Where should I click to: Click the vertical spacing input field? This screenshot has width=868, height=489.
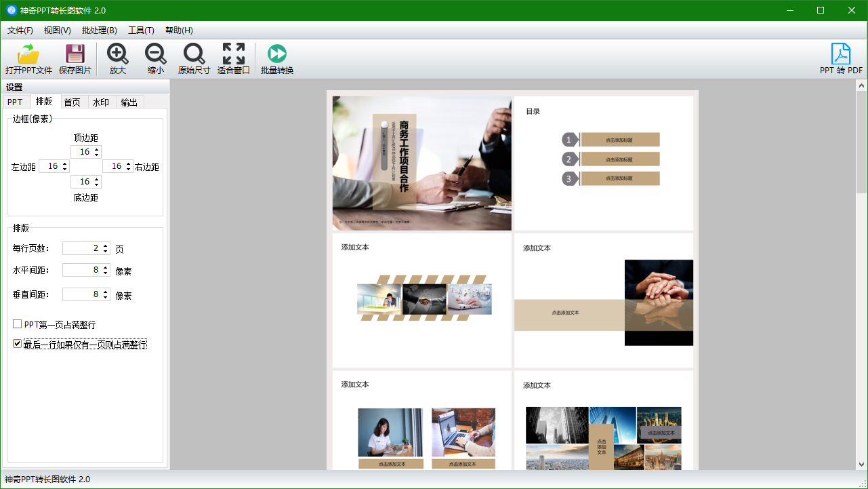(81, 294)
